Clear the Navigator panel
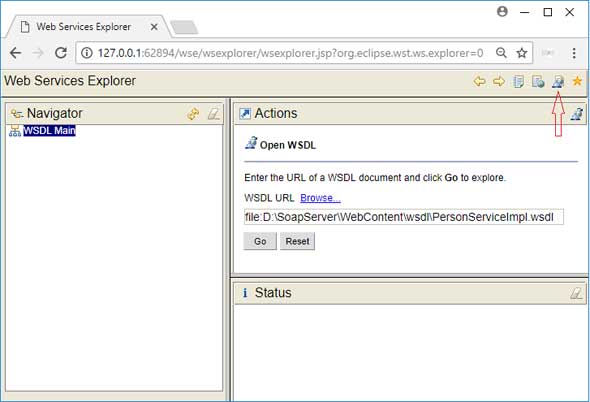The image size is (590, 402). pos(214,114)
